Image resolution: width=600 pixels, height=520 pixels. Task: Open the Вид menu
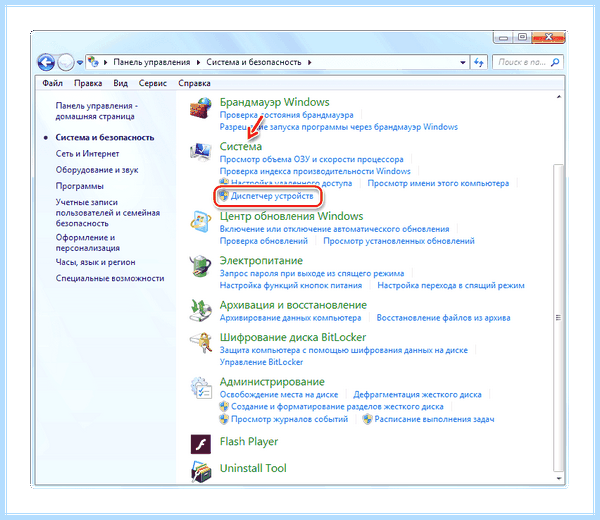point(121,83)
